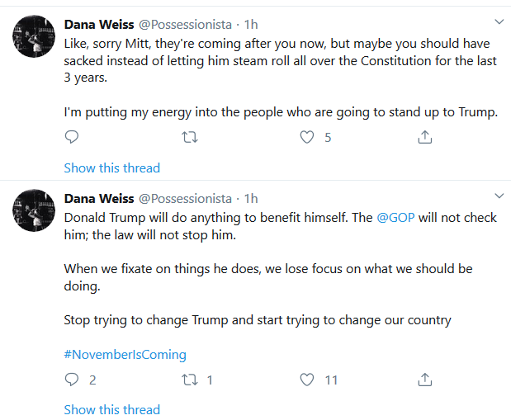Viewport: 511px width, 420px height.
Task: Open Dana Weiss name on first tweet
Action: [x=99, y=25]
